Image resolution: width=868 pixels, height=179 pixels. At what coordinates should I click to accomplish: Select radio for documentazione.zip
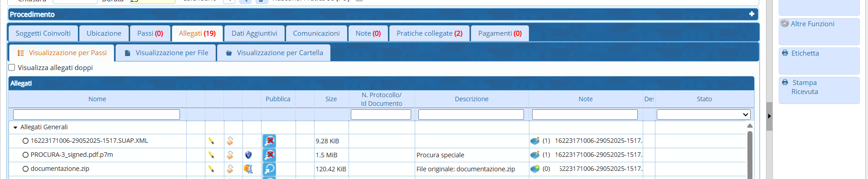point(26,169)
